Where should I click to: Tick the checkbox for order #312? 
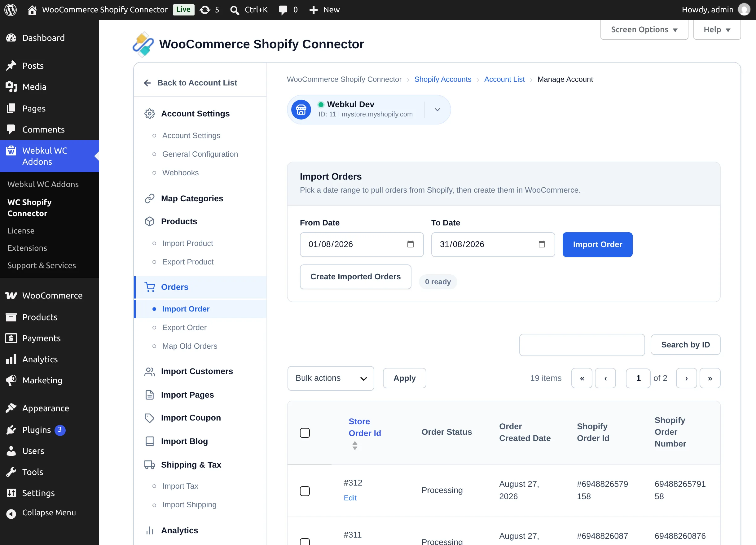click(x=305, y=491)
